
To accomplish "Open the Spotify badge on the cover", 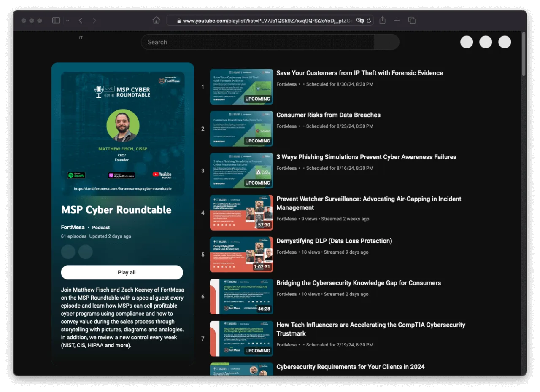I will click(76, 175).
